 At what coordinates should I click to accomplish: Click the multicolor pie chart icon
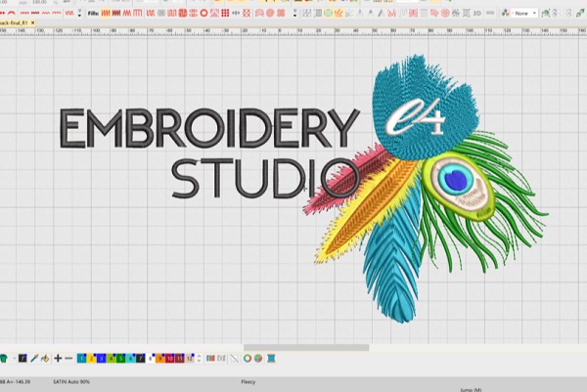(258, 359)
